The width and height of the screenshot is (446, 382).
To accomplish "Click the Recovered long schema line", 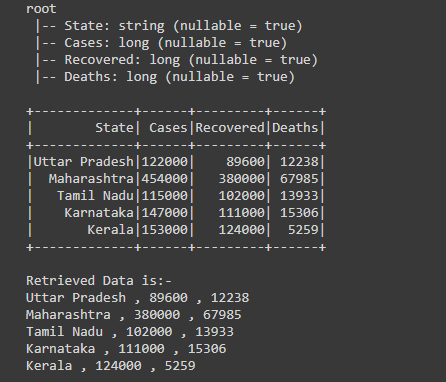I will point(177,60).
